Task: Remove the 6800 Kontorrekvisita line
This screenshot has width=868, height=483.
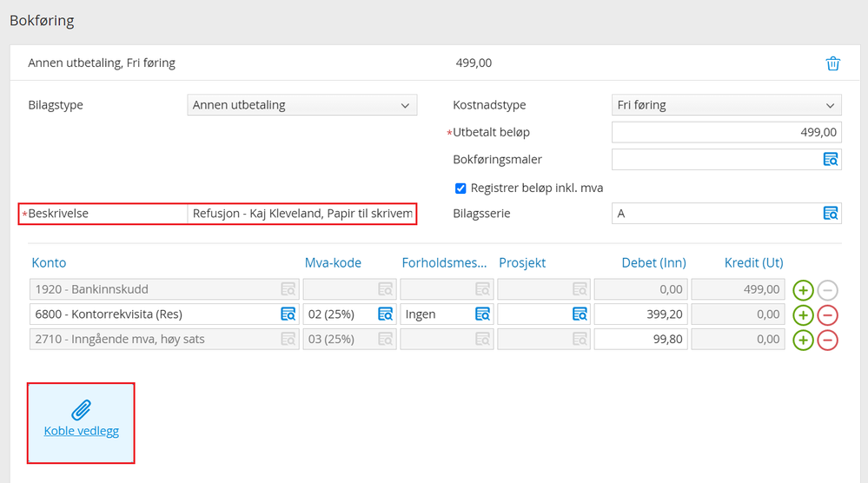Action: click(827, 314)
